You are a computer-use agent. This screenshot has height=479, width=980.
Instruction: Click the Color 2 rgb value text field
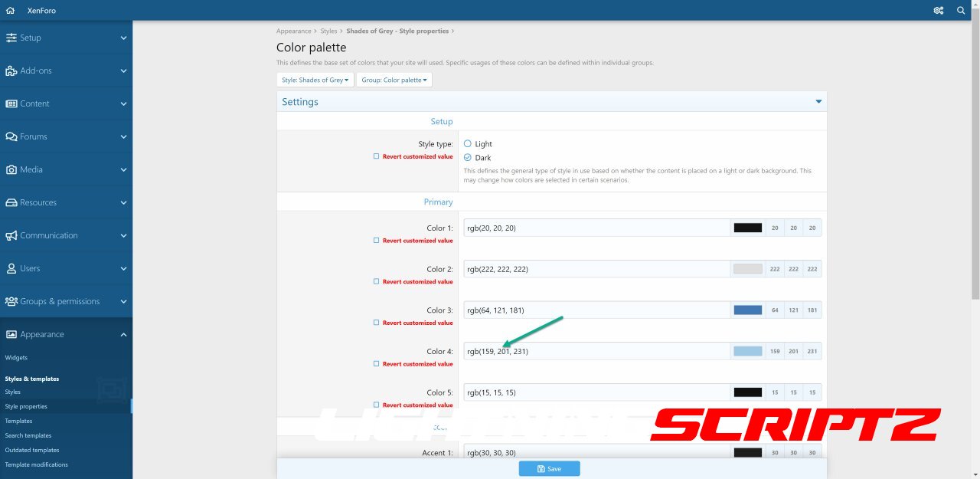(x=596, y=269)
